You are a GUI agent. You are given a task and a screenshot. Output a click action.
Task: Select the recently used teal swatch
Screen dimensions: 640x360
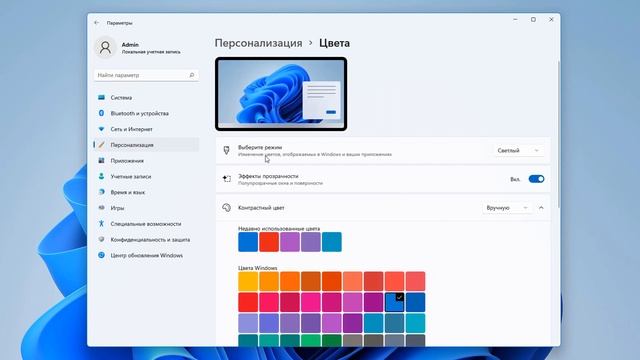(332, 242)
